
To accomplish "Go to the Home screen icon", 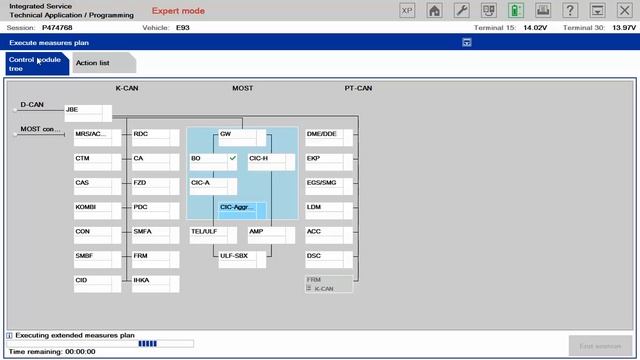I will (434, 10).
